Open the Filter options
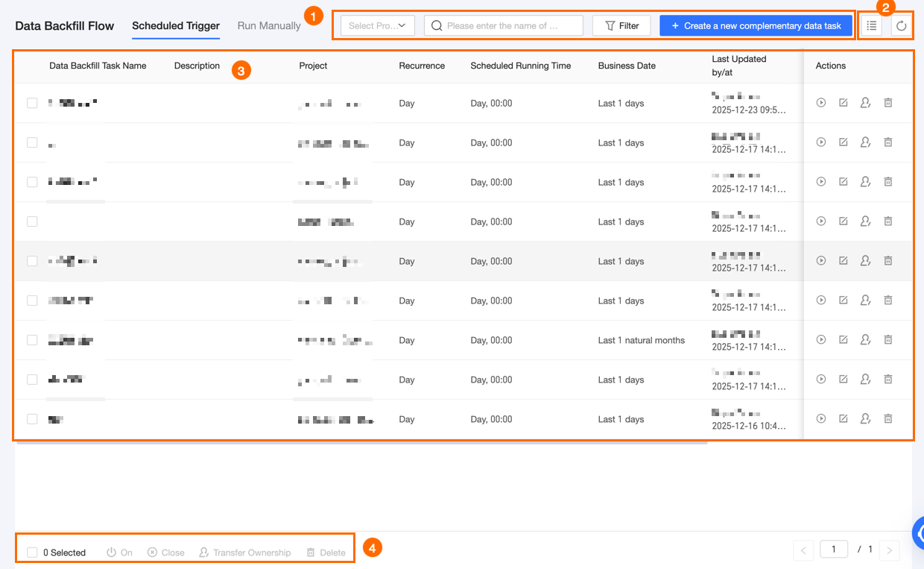Image resolution: width=924 pixels, height=569 pixels. [x=621, y=25]
